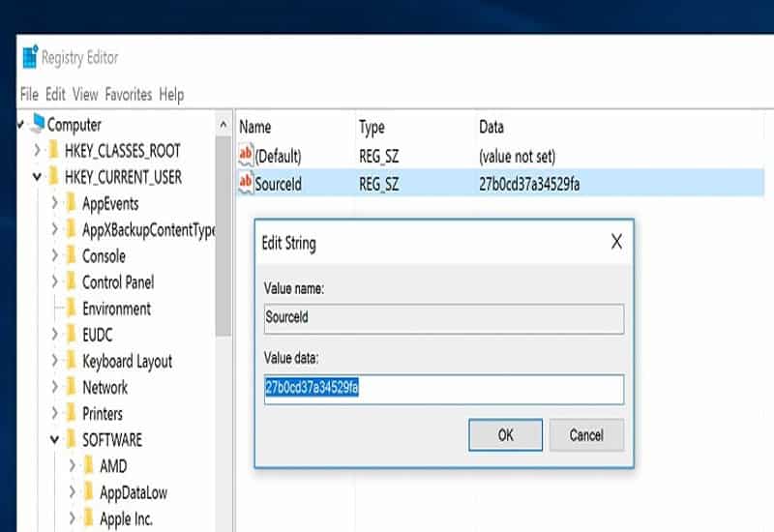Click the HKEY_CURRENT_USER folder icon
The height and width of the screenshot is (532, 774).
[x=54, y=177]
